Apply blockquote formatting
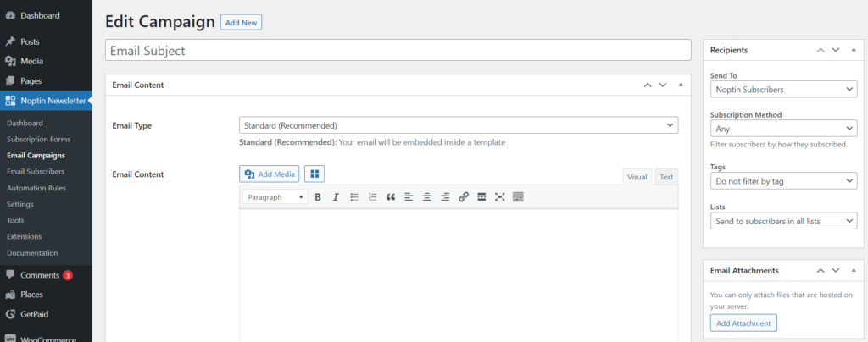 click(x=391, y=196)
